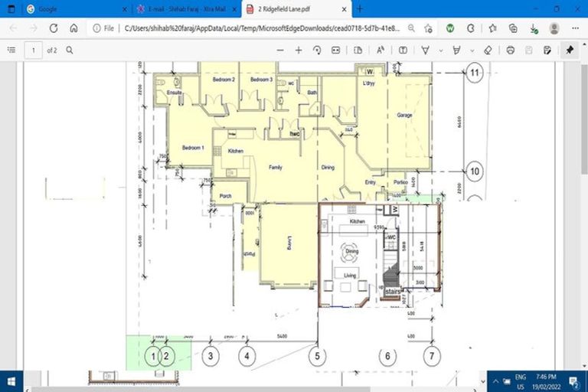
Task: Open a new browser tab
Action: pos(360,8)
